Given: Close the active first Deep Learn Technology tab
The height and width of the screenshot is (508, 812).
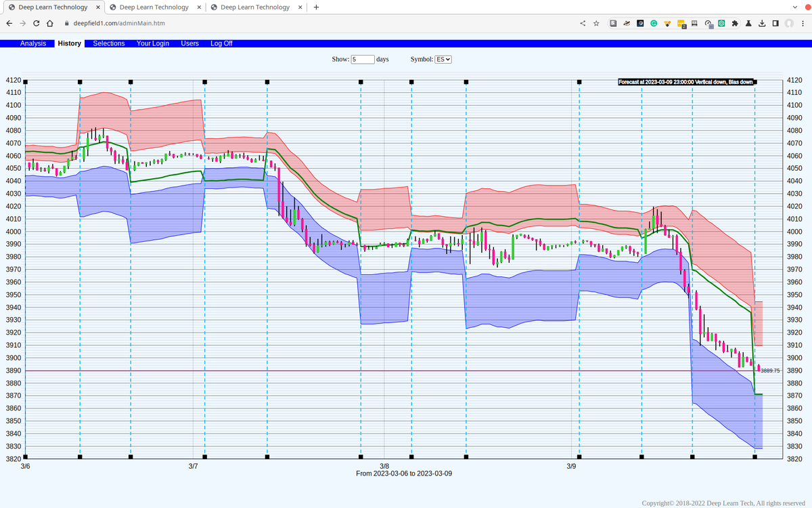Looking at the screenshot, I should (98, 7).
